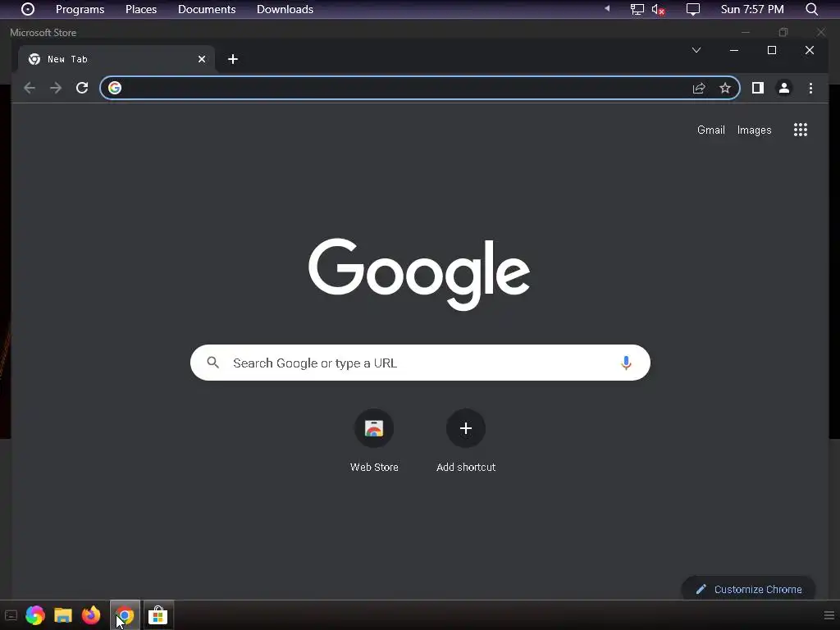The width and height of the screenshot is (840, 630).
Task: Click the Google logo icon in address bar
Action: pos(115,88)
